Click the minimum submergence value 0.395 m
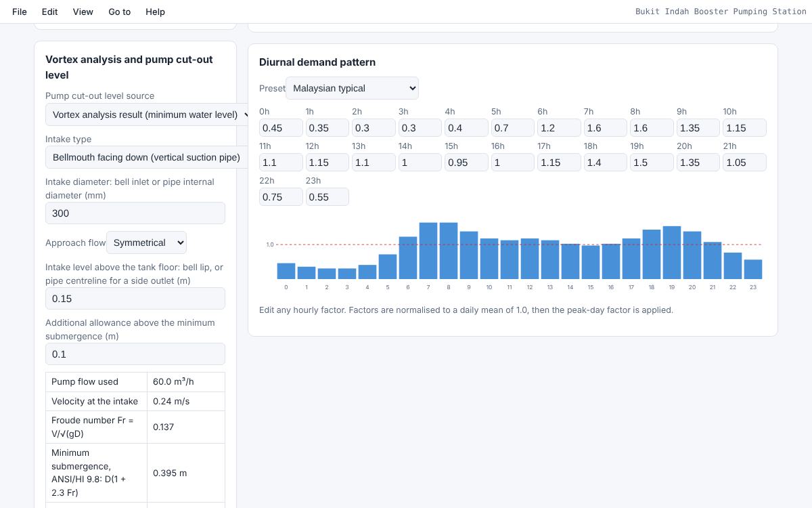 tap(170, 473)
